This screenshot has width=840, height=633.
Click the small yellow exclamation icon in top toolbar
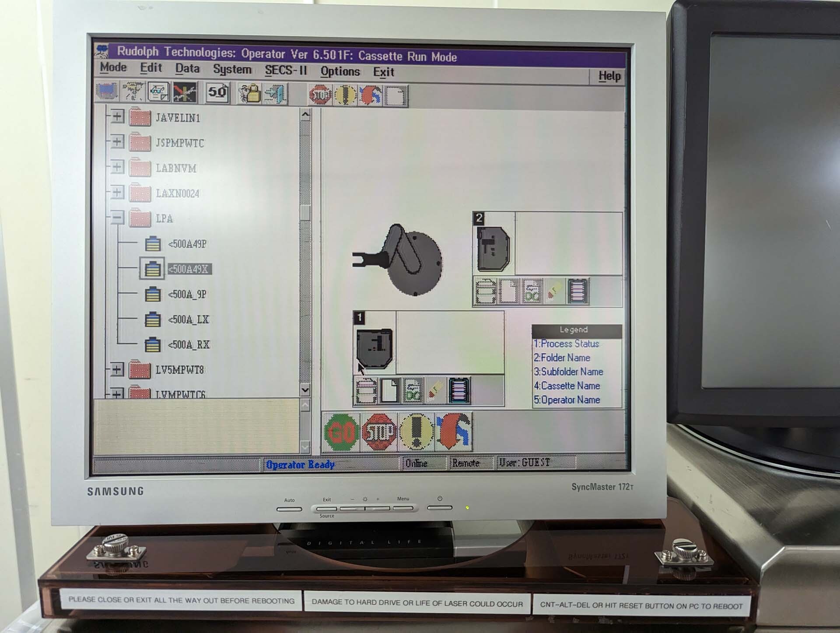pos(345,95)
